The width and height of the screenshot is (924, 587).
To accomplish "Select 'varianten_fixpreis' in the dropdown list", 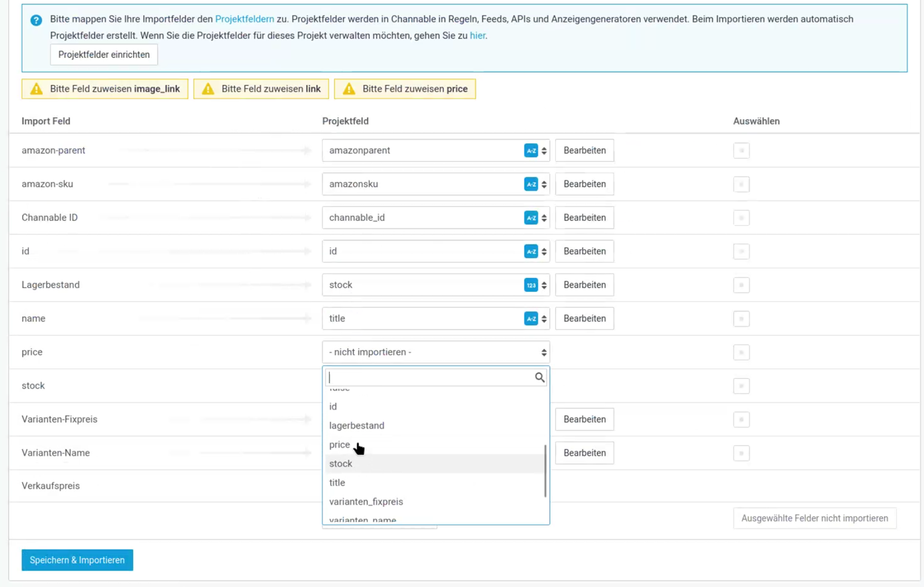I will point(366,502).
